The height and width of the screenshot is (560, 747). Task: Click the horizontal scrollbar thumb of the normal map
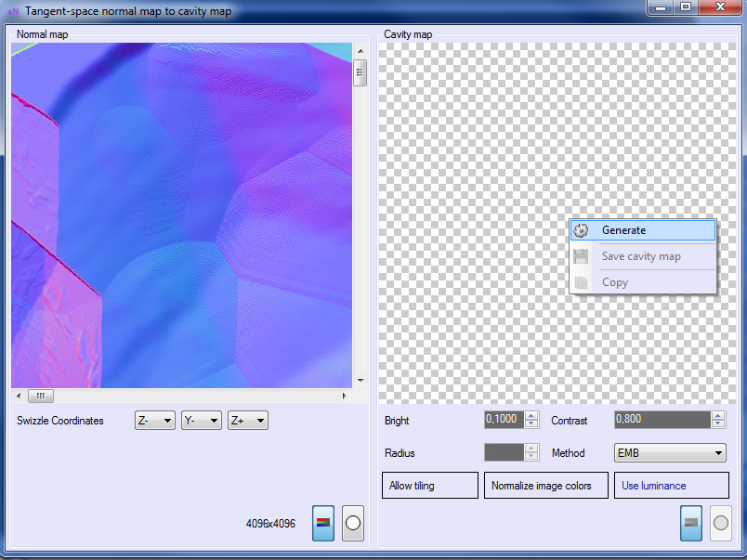point(41,396)
